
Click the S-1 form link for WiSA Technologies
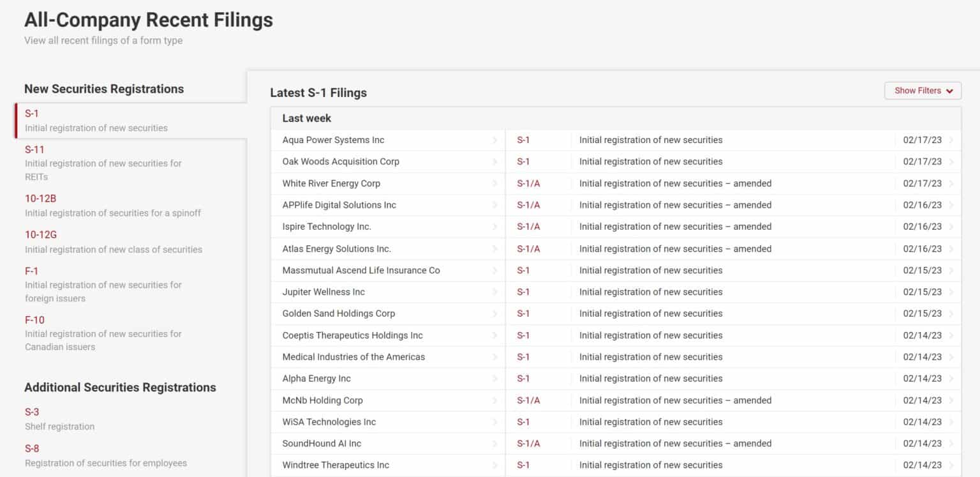point(523,422)
